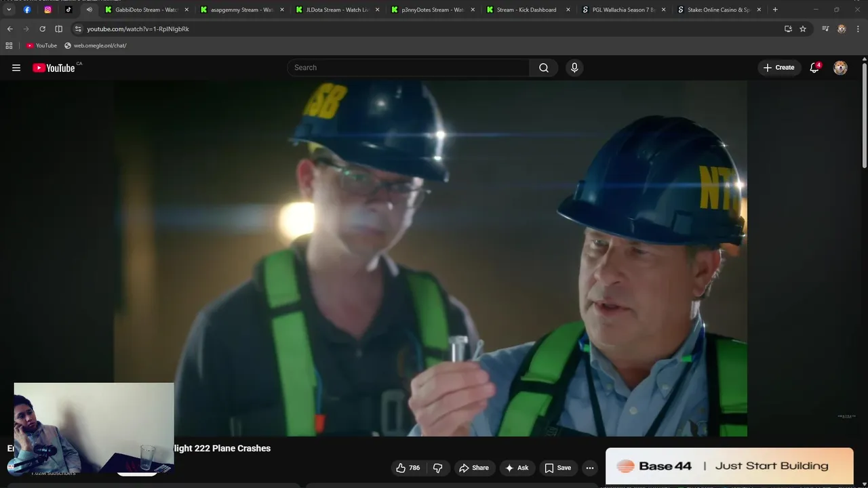868x488 pixels.
Task: Close the asapgemmy Stream tab
Action: coord(282,9)
